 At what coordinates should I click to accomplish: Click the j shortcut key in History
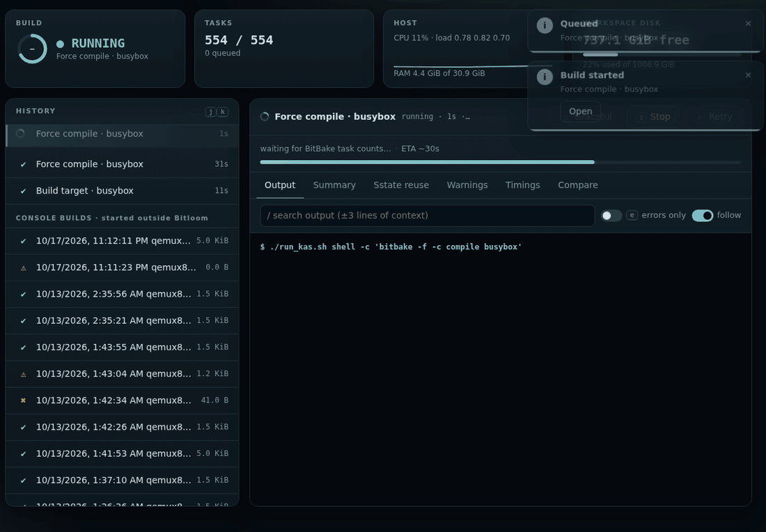pos(210,112)
